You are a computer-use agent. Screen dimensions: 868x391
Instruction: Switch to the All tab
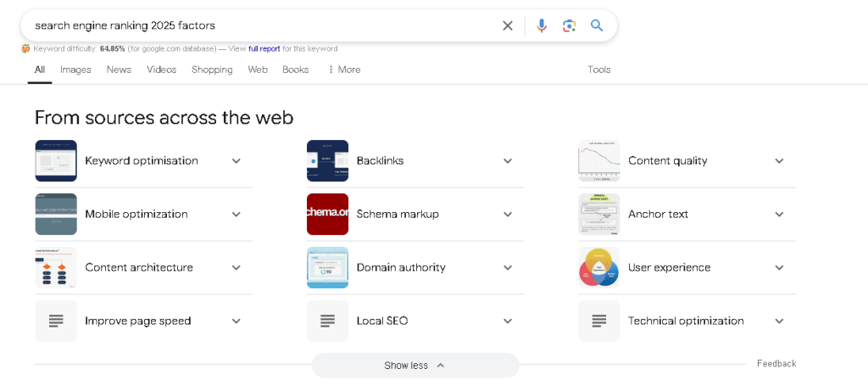click(x=40, y=70)
